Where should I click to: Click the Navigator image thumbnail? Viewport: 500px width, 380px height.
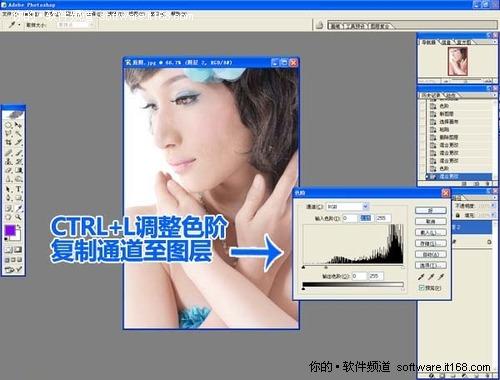[x=458, y=61]
